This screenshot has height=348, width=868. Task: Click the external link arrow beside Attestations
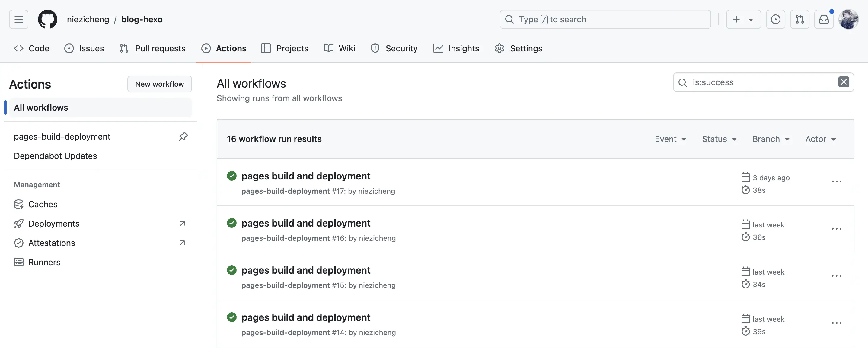182,243
